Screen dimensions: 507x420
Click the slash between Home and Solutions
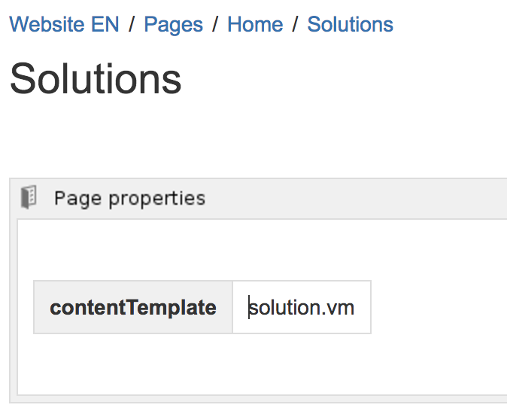296,24
